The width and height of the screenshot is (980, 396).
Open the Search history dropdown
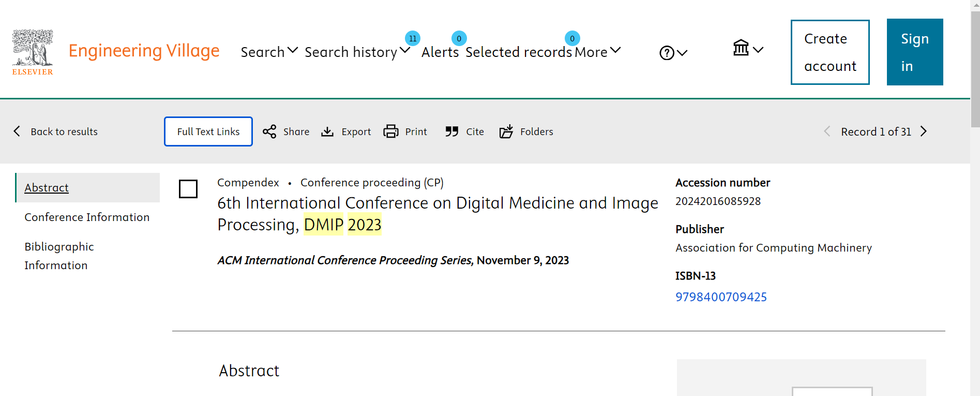tap(357, 52)
